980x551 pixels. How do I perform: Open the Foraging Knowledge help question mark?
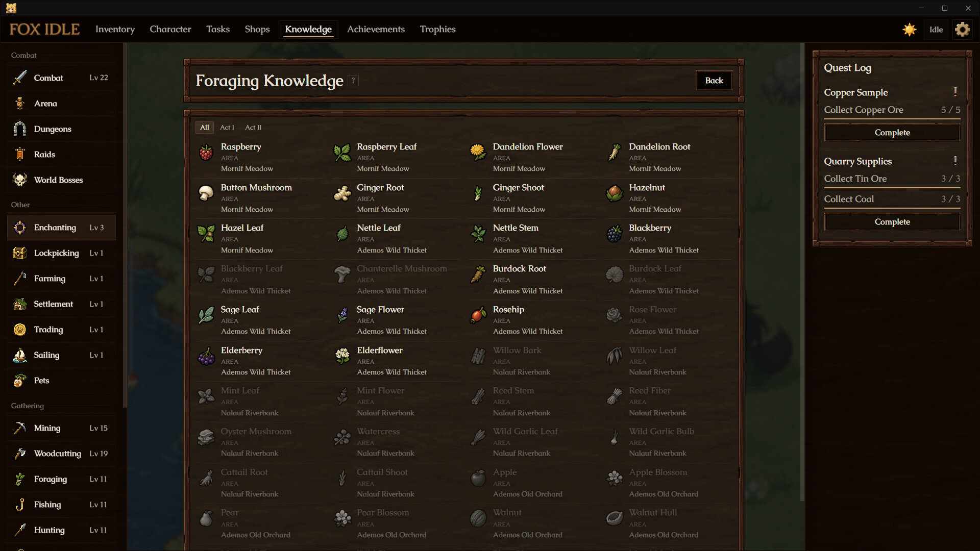(353, 81)
